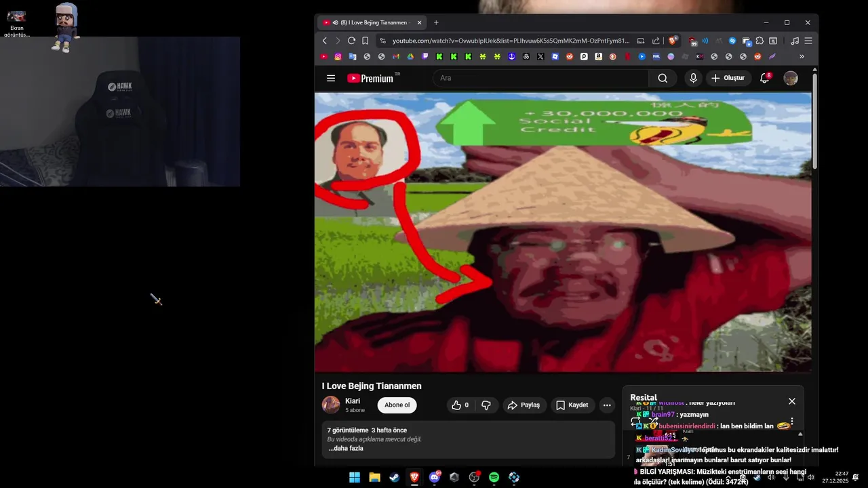Open Steam from the taskbar
Viewport: 868px width, 488px height.
[x=394, y=478]
